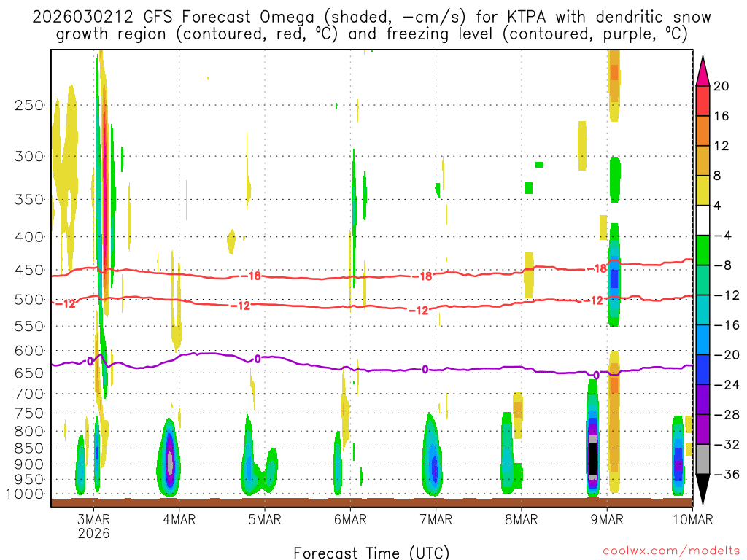This screenshot has height=560, width=747.
Task: Select the 5MAR tick on the time axis
Action: [x=265, y=519]
